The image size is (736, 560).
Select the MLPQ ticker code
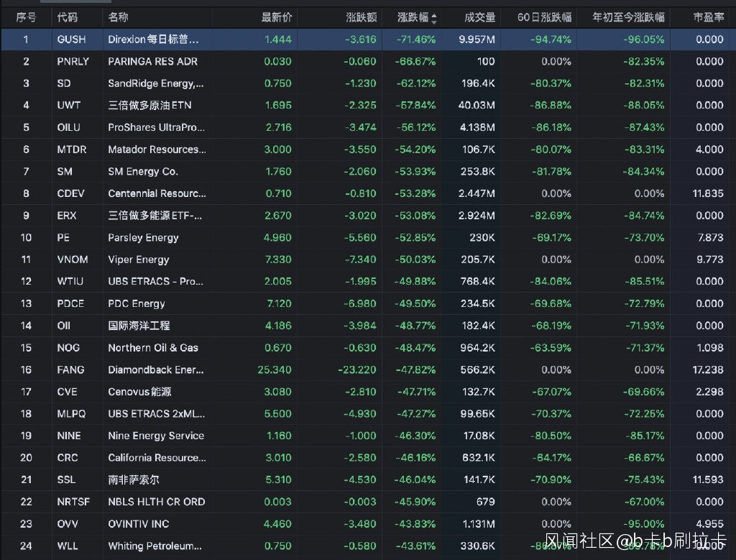71,413
